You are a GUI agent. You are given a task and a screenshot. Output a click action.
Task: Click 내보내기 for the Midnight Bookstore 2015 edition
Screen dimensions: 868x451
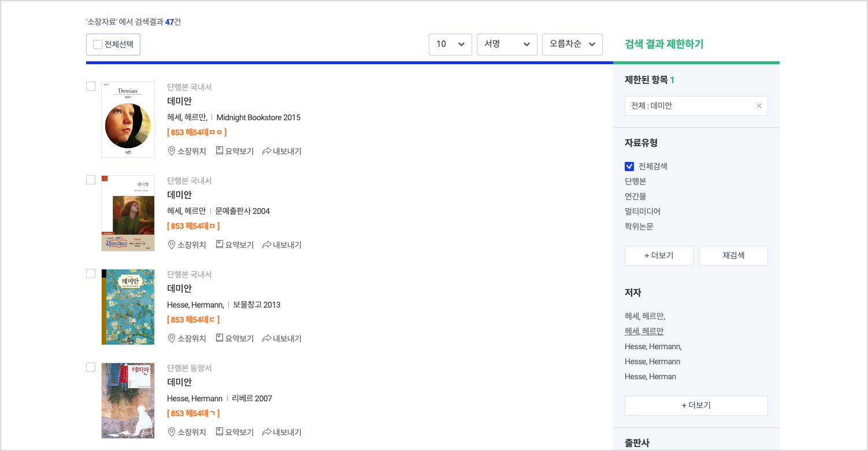[x=282, y=151]
